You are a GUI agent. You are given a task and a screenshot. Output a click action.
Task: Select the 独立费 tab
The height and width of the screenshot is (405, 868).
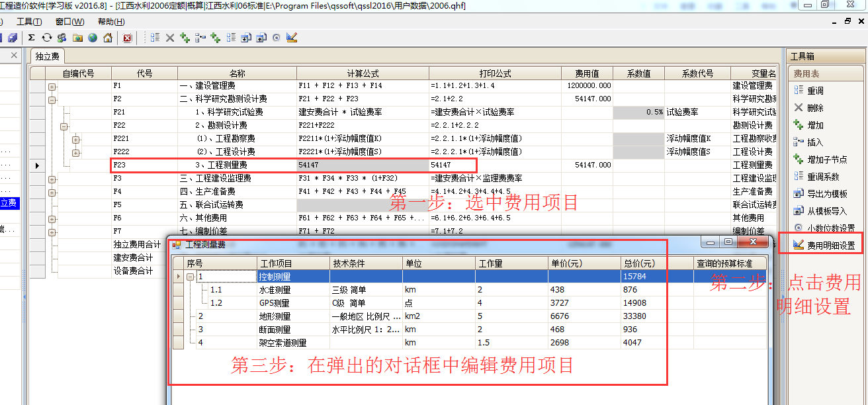point(48,57)
